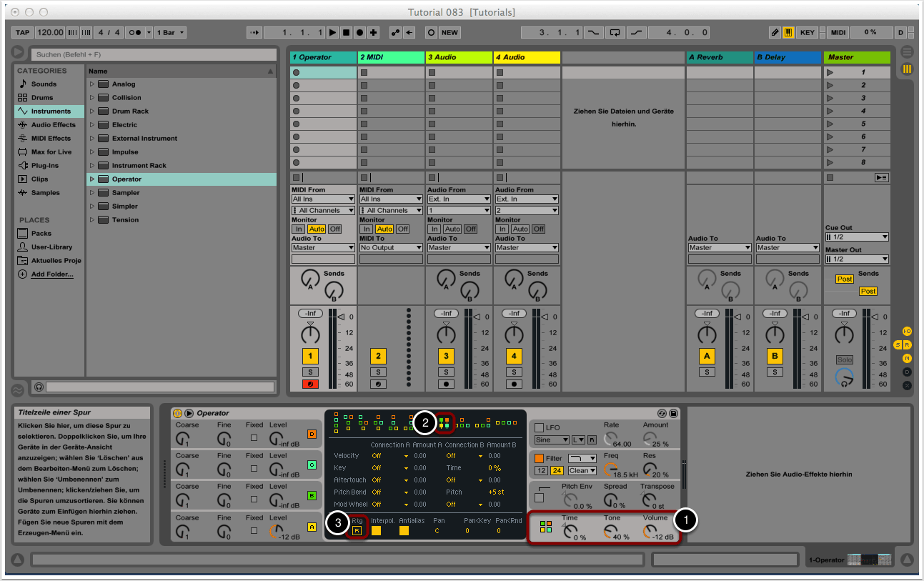Screen dimensions: 924x581
Task: Click the TAP tempo button
Action: coord(23,33)
